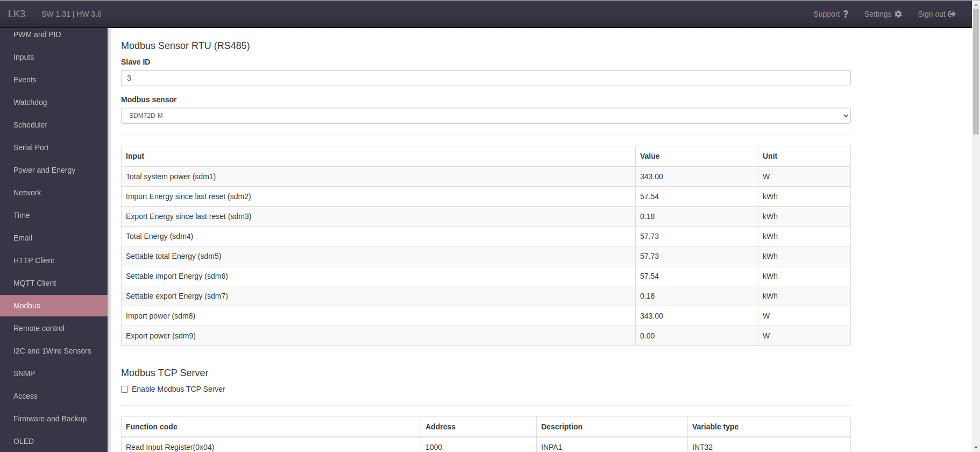The width and height of the screenshot is (980, 452).
Task: Click Total system power (sdm1) row label
Action: click(171, 176)
